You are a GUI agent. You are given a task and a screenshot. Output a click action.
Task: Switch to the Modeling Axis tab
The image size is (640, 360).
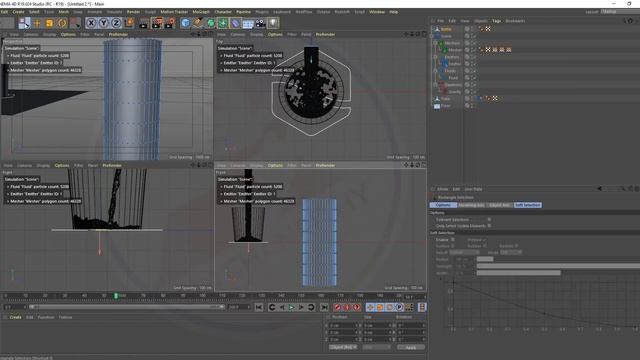(471, 205)
